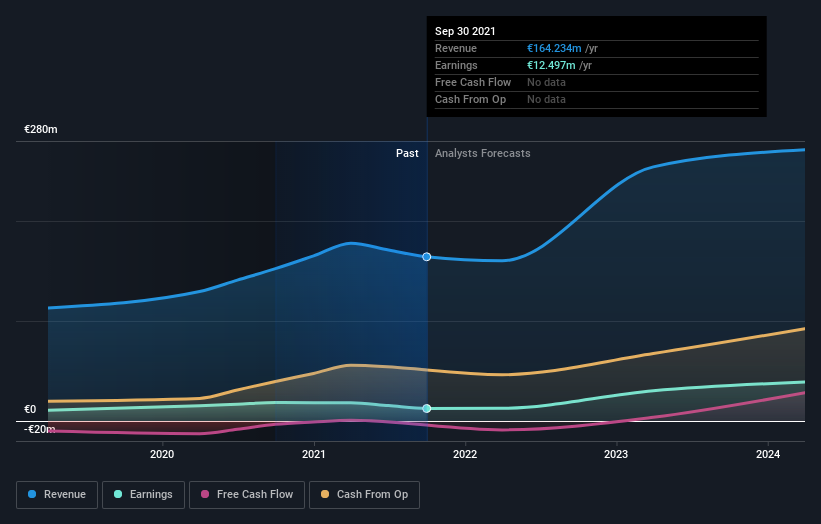Click the Earnings row label in tooltip

click(456, 65)
